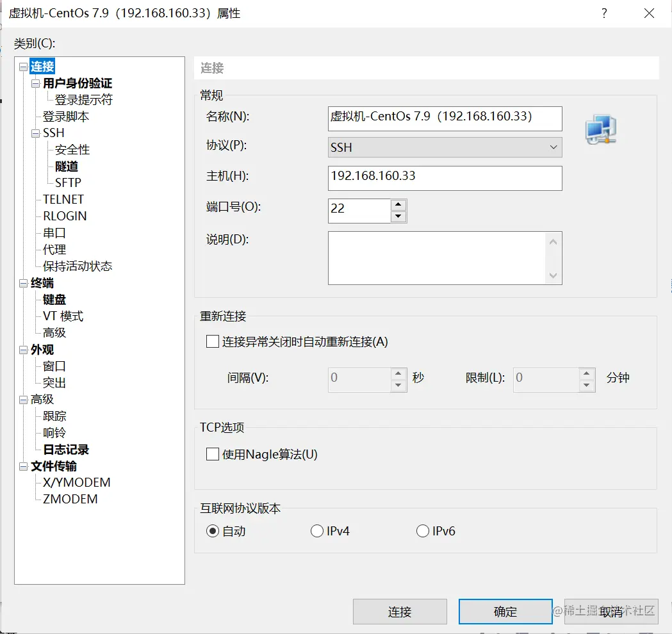The image size is (672, 634).
Task: Collapse the 外观 tree node
Action: [24, 350]
